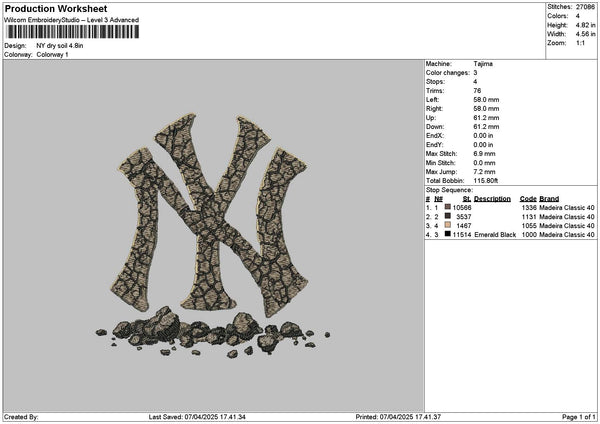
Task: Click the Colors value 4
Action: pyautogui.click(x=577, y=16)
